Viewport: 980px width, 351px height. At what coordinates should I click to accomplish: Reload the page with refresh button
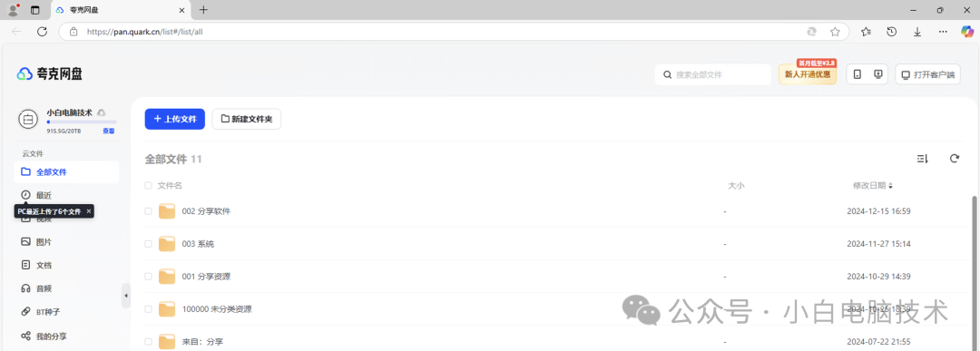pos(42,31)
